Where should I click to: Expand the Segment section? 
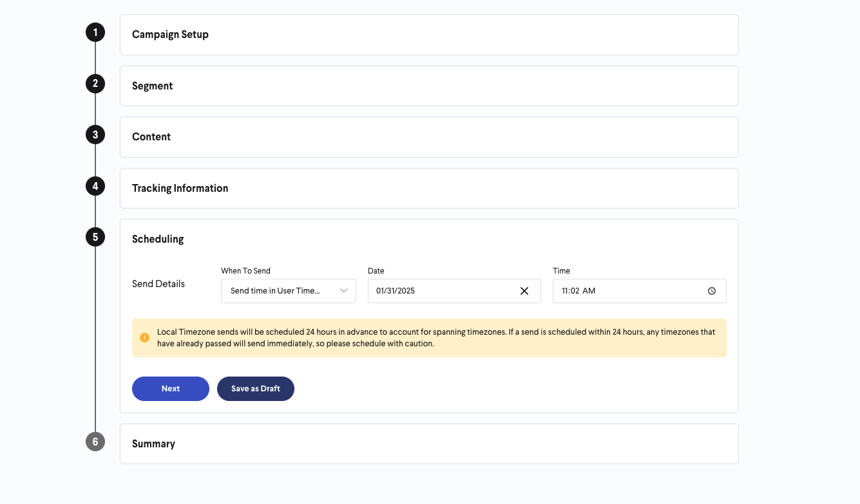(x=429, y=86)
